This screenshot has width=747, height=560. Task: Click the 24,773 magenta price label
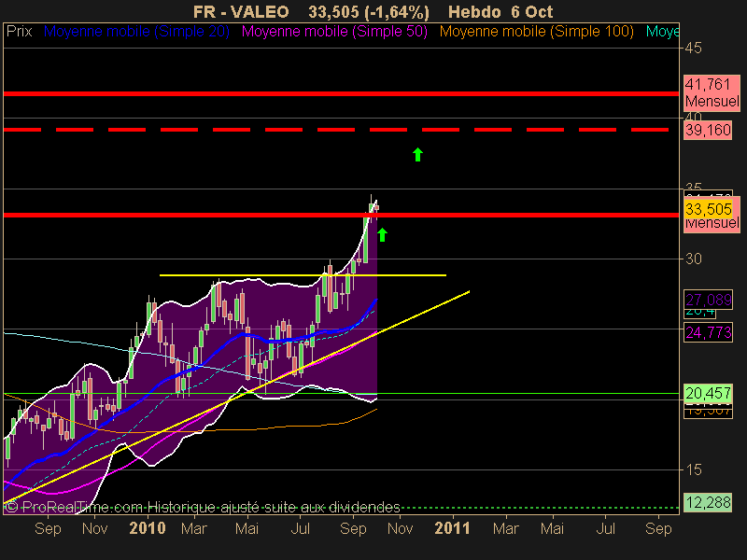pos(708,332)
